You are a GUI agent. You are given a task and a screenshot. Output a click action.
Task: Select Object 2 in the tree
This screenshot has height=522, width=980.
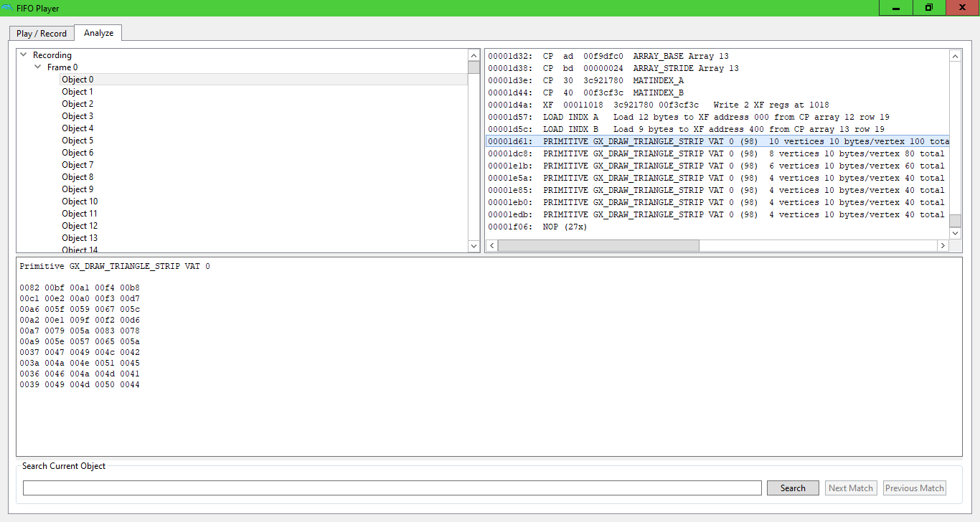(77, 104)
